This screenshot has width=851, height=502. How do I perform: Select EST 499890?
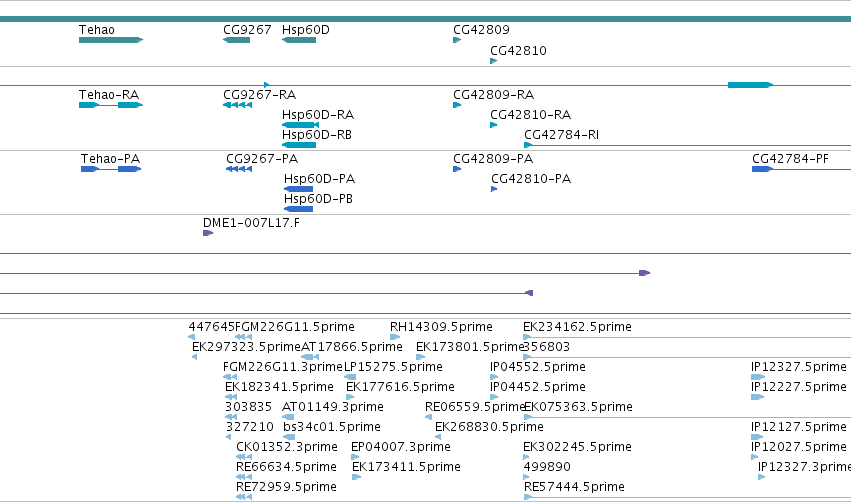(526, 477)
